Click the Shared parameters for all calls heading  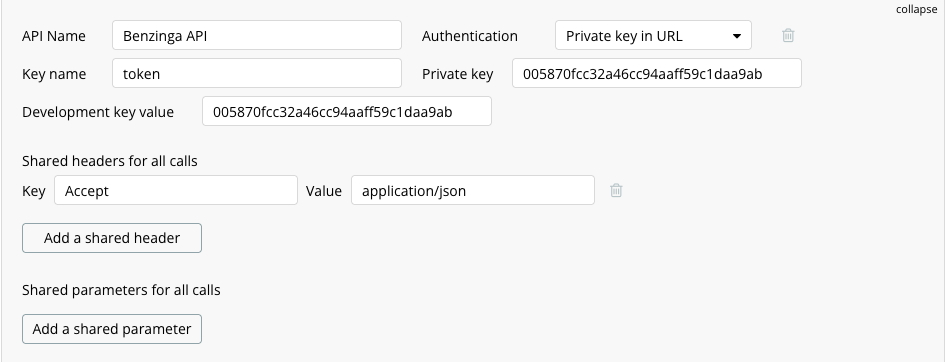(121, 290)
